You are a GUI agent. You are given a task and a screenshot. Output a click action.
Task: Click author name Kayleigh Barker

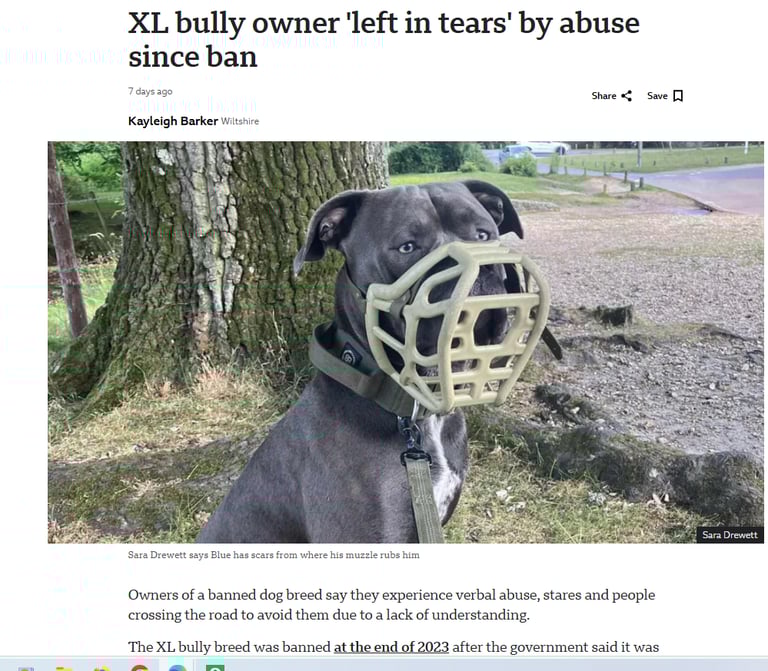[173, 121]
